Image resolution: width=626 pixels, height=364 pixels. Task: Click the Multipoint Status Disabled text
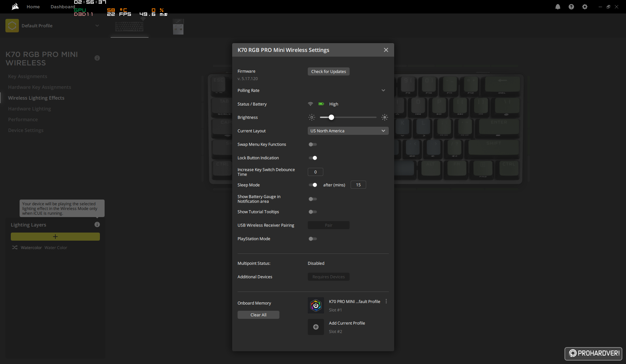(x=316, y=263)
